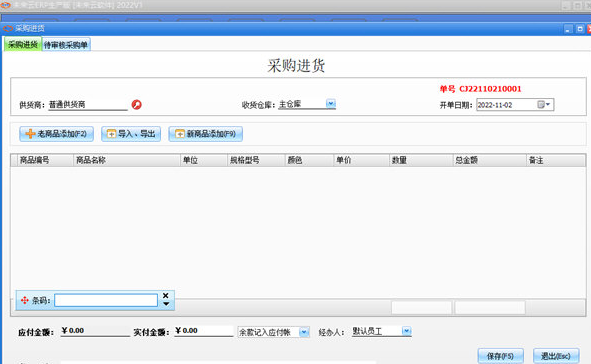Click the import icon on 导入、导出
Screen dimensions: 591x364
coord(111,134)
